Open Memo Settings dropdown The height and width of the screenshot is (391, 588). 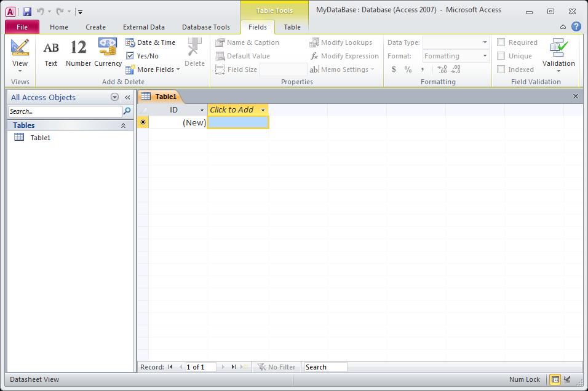tap(342, 69)
